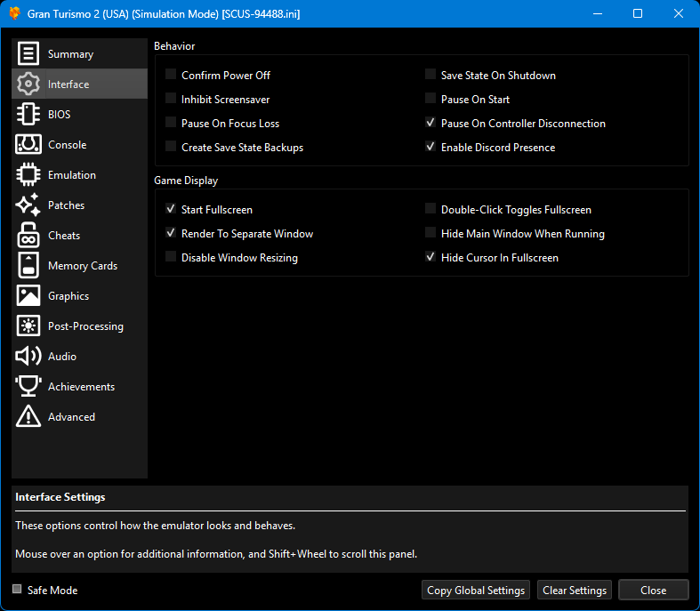Select the Cheats padlock icon
Image resolution: width=700 pixels, height=611 pixels.
click(x=28, y=236)
